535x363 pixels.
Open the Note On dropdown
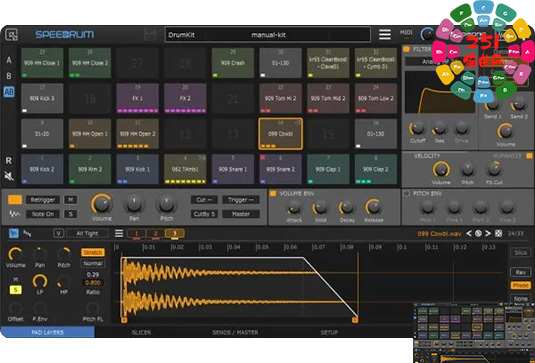[x=43, y=214]
